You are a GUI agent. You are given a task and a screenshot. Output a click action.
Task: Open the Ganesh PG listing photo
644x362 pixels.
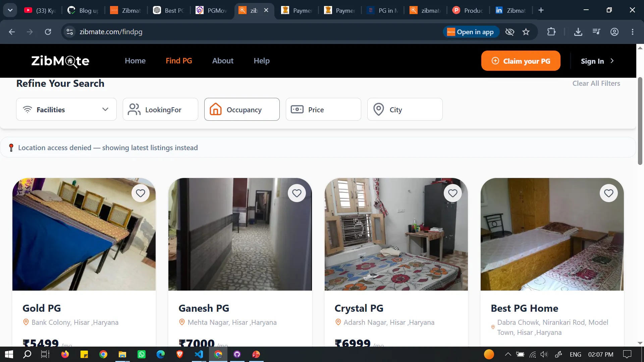coord(240,234)
